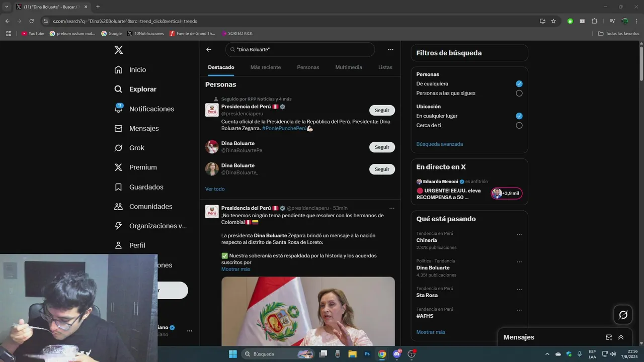The height and width of the screenshot is (362, 644).
Task: Follow Presidencia del Perú with Seguir
Action: tap(382, 110)
